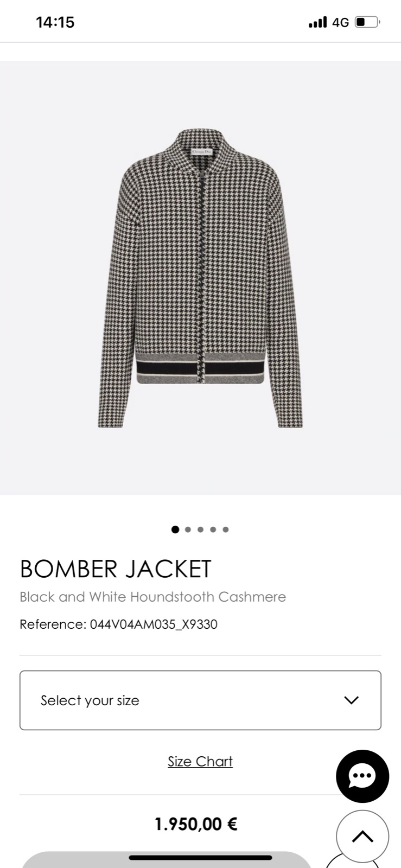
Task: Select the first carousel dot
Action: click(x=175, y=529)
